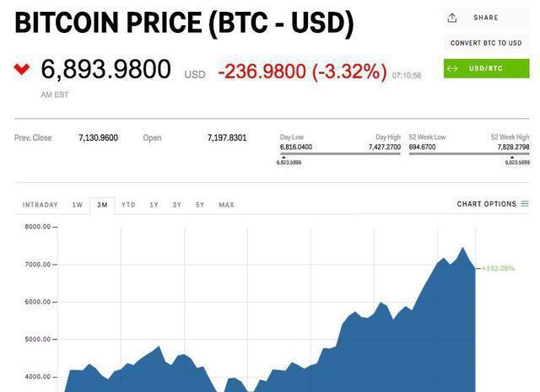This screenshot has width=540, height=392.
Task: Click the 52 Week range slider bar
Action: point(469,153)
